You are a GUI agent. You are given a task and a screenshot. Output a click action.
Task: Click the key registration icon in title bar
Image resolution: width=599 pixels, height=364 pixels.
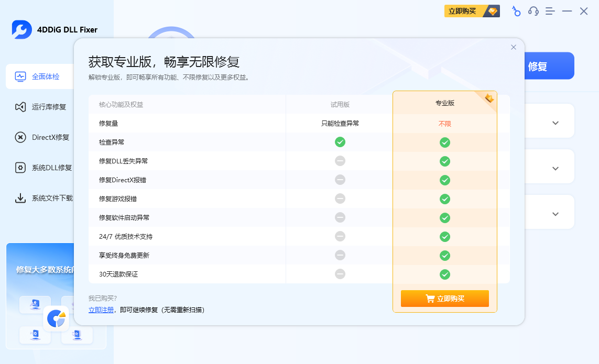[x=516, y=11]
